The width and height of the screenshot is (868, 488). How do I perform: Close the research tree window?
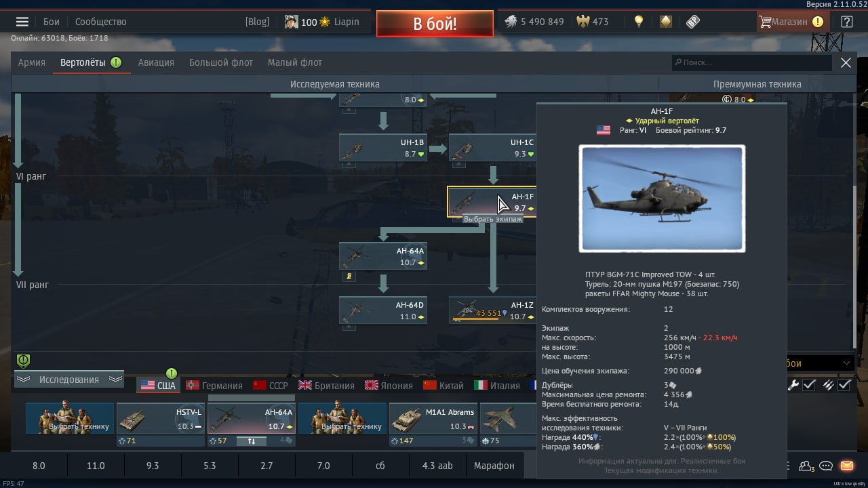point(846,62)
